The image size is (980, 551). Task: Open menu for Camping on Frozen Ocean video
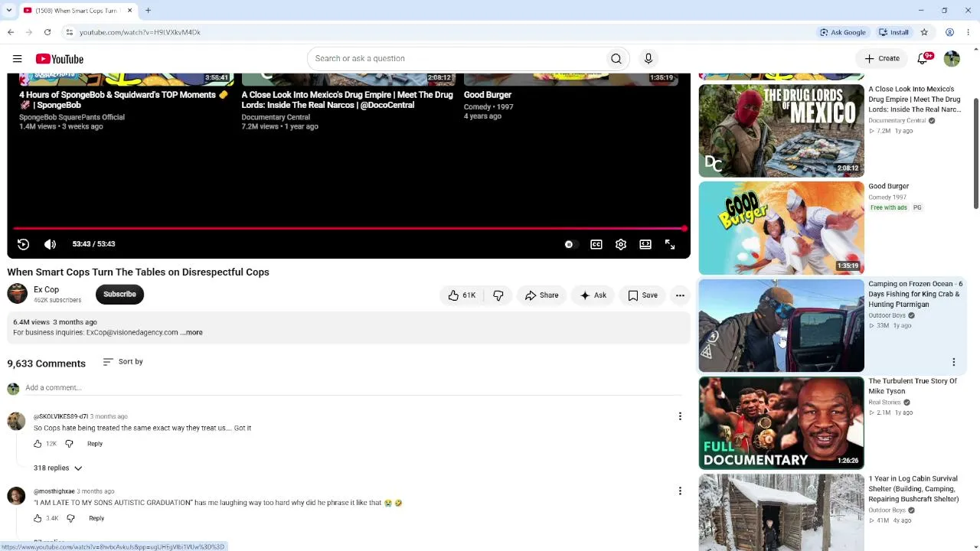(x=954, y=362)
